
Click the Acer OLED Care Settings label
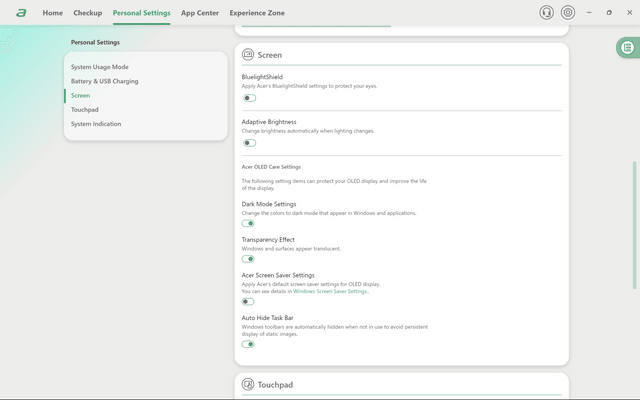pyautogui.click(x=271, y=167)
